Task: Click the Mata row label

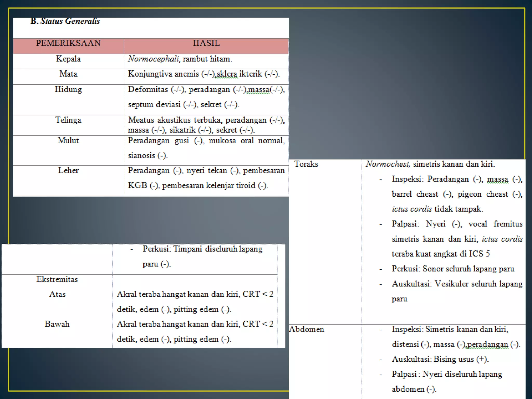Action: click(x=68, y=74)
